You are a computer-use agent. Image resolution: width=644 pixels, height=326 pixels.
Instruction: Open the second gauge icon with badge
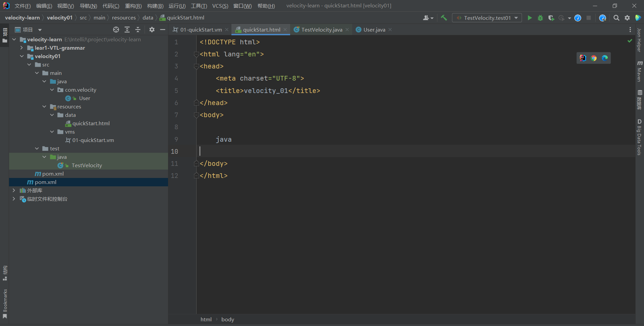click(603, 18)
